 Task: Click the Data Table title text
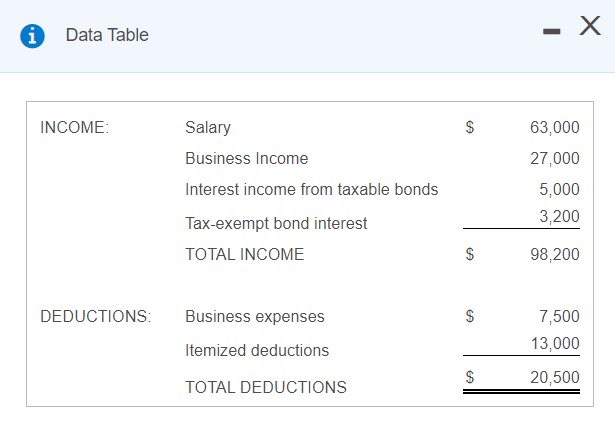(107, 35)
